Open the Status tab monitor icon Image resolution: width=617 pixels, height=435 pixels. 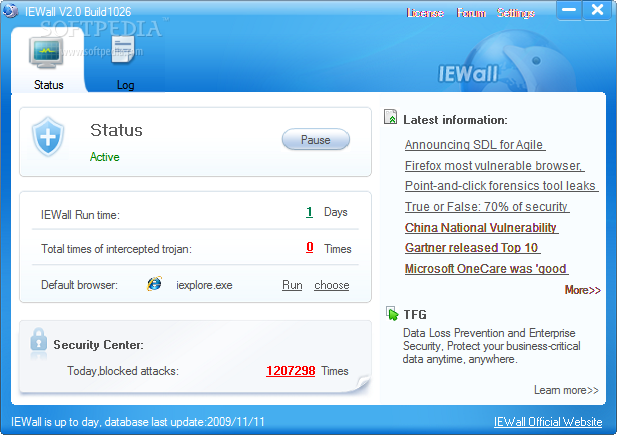tap(46, 53)
